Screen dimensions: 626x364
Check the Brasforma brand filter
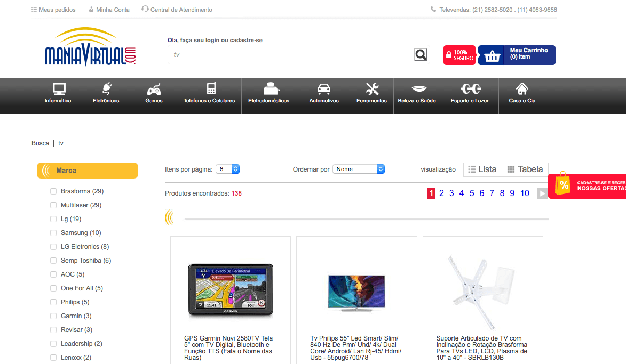[53, 191]
